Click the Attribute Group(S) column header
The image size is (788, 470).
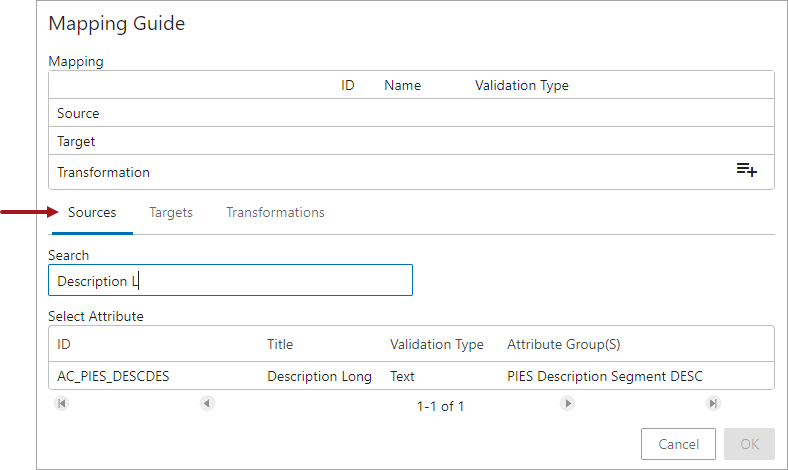563,344
